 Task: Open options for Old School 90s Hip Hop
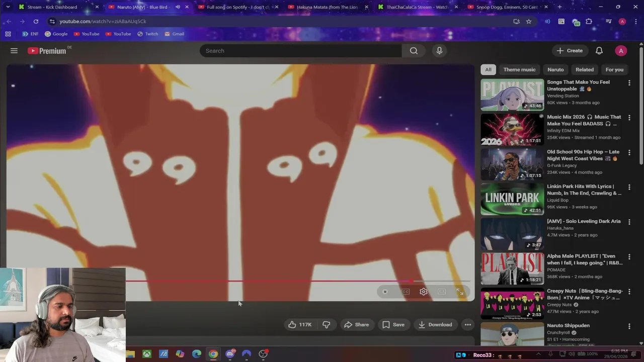[629, 152]
